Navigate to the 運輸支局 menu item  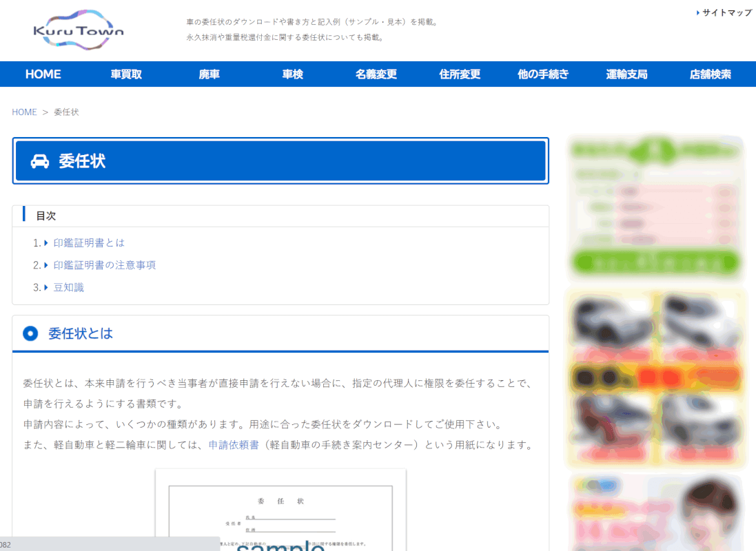pos(626,74)
